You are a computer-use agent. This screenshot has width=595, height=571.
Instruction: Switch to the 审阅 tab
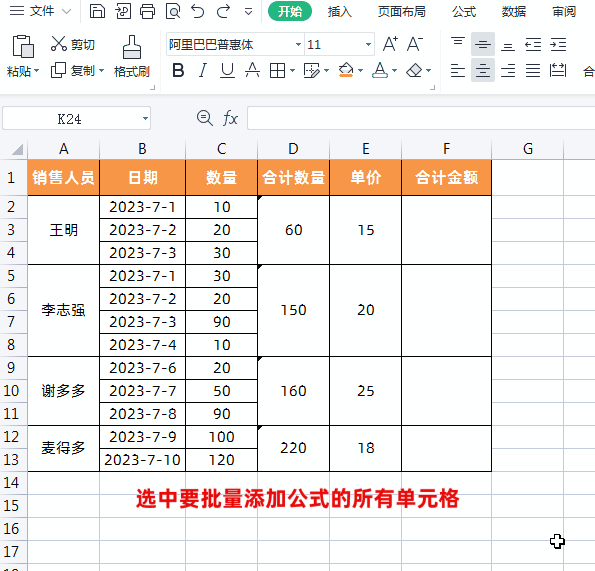point(564,11)
